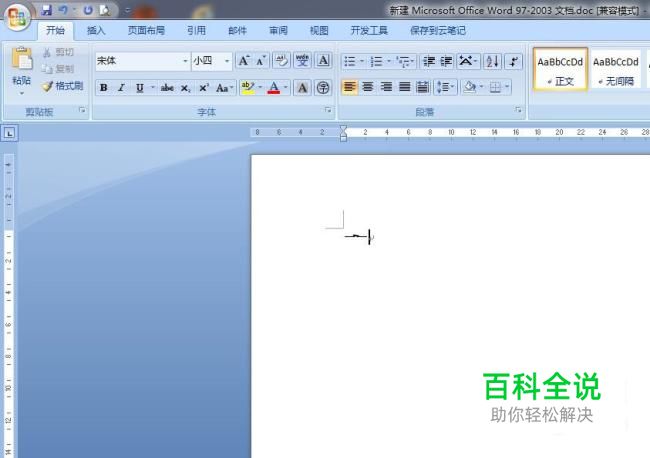Open the 剪贴板 dialog launcher

click(x=82, y=110)
